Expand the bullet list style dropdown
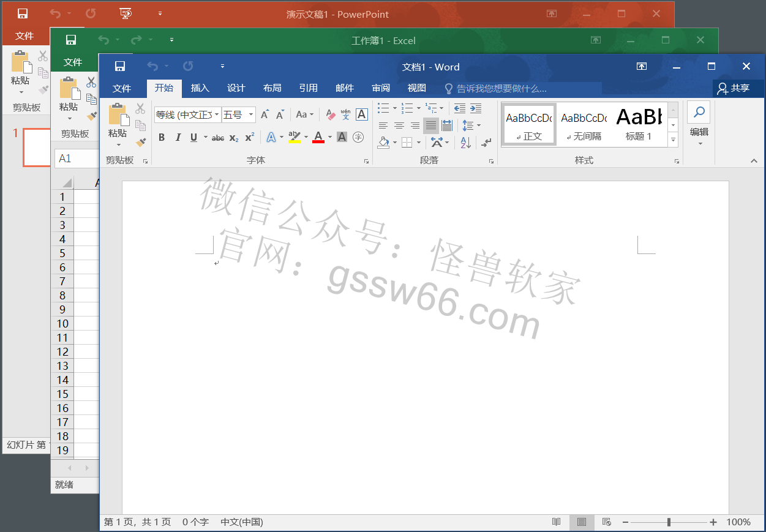Screen dimensions: 766x532 click(x=395, y=108)
